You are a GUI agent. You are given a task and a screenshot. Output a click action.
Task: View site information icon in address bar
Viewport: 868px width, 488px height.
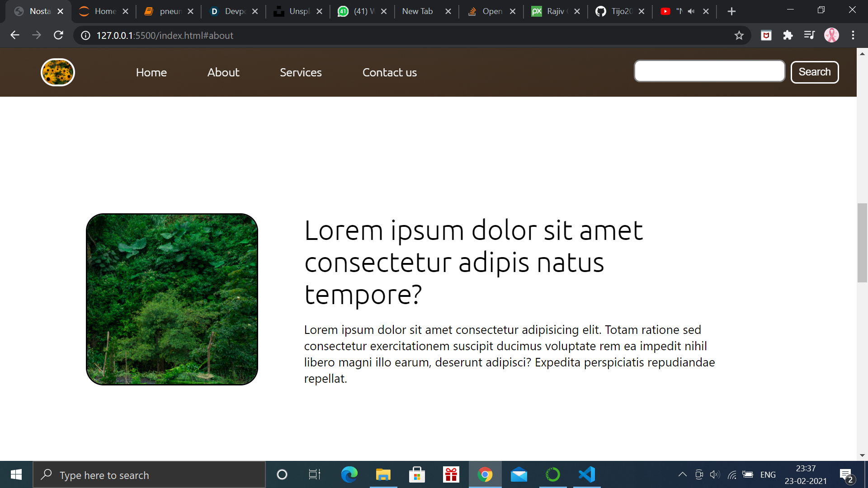pyautogui.click(x=85, y=35)
